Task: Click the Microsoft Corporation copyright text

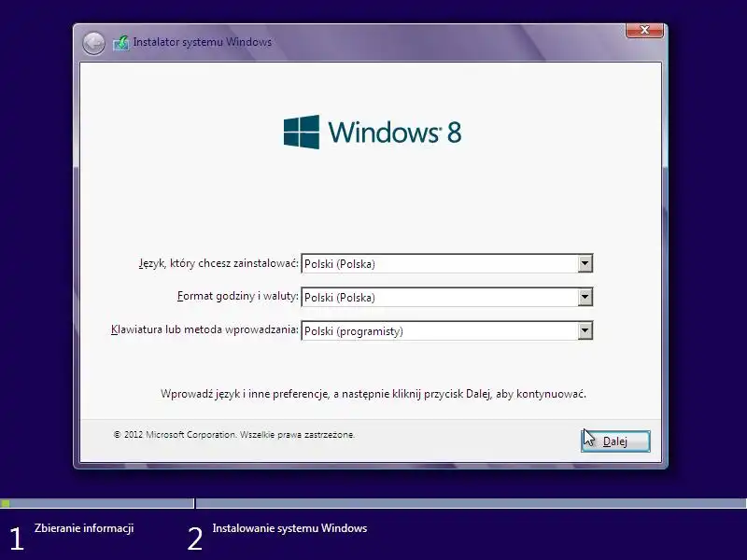Action: pos(234,435)
